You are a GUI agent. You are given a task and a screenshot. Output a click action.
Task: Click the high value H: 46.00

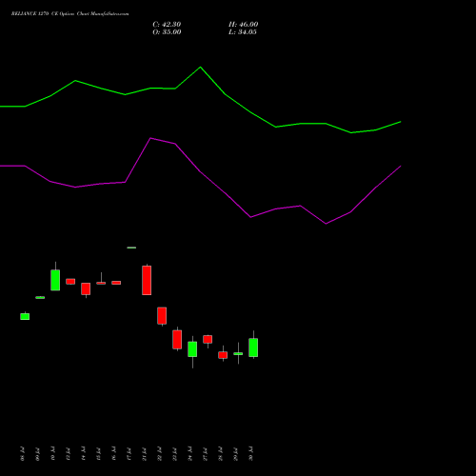click(x=243, y=25)
